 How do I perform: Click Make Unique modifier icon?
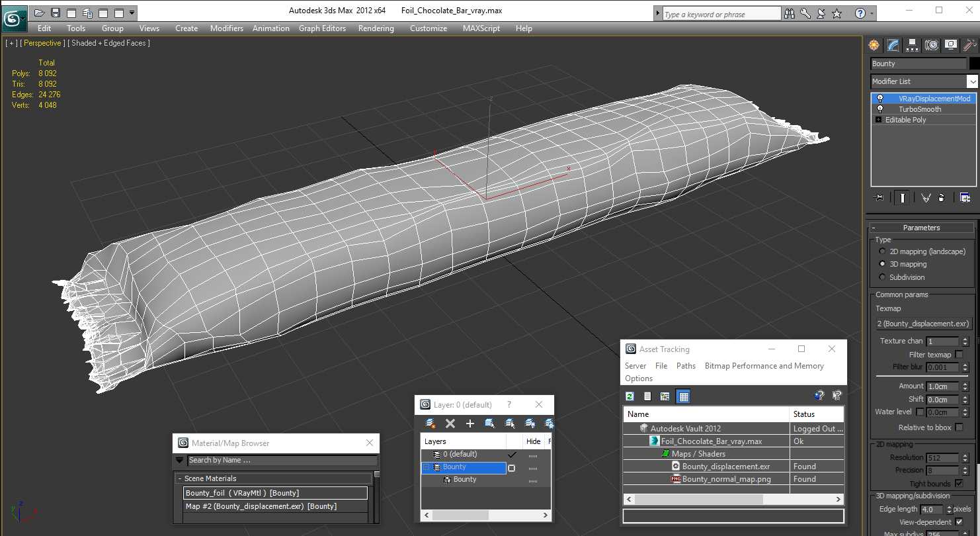[926, 197]
